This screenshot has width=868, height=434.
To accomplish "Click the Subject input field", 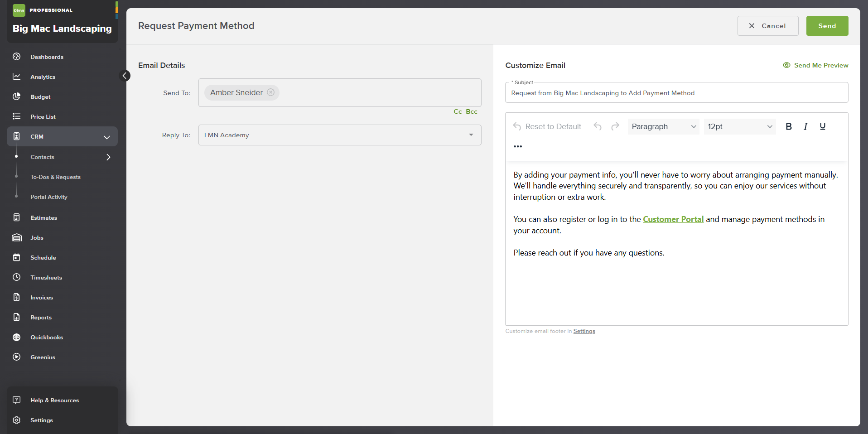I will pos(677,93).
